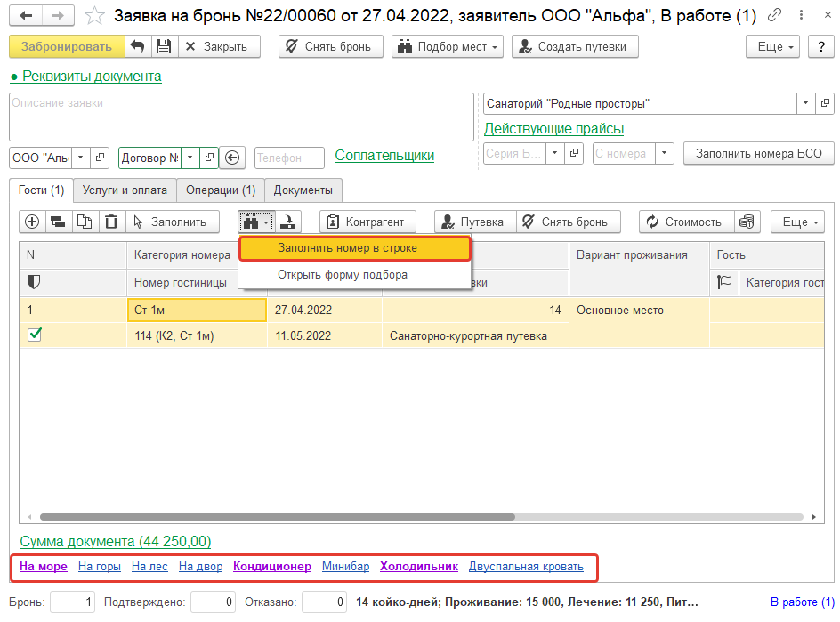Expand the Серия БСО dropdown arrow

[x=555, y=153]
